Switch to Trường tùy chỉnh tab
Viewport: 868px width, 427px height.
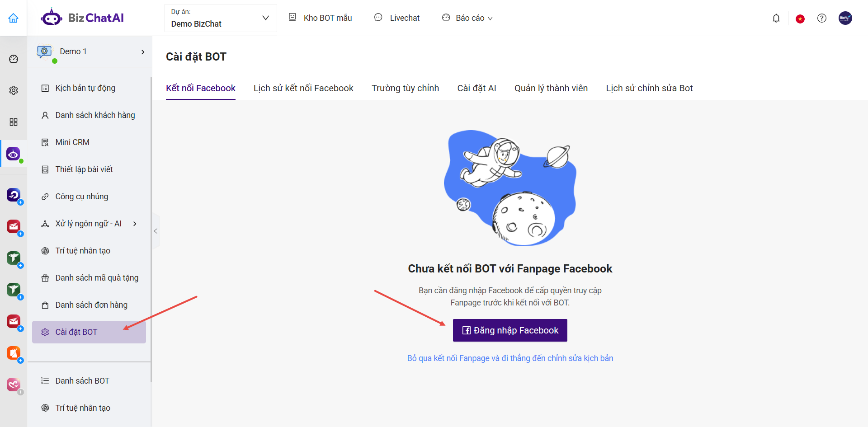(405, 88)
